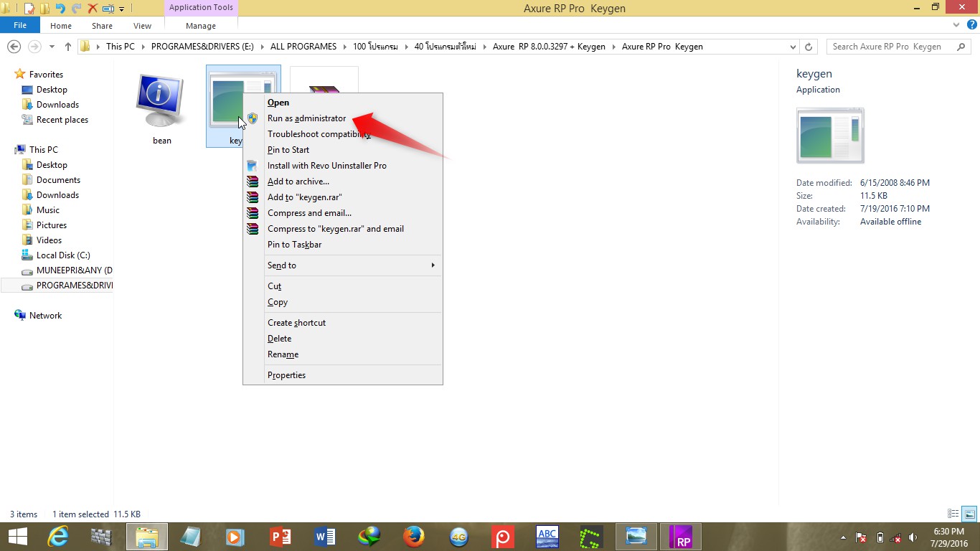
Task: Open Videos folder in navigation pane
Action: (x=50, y=240)
